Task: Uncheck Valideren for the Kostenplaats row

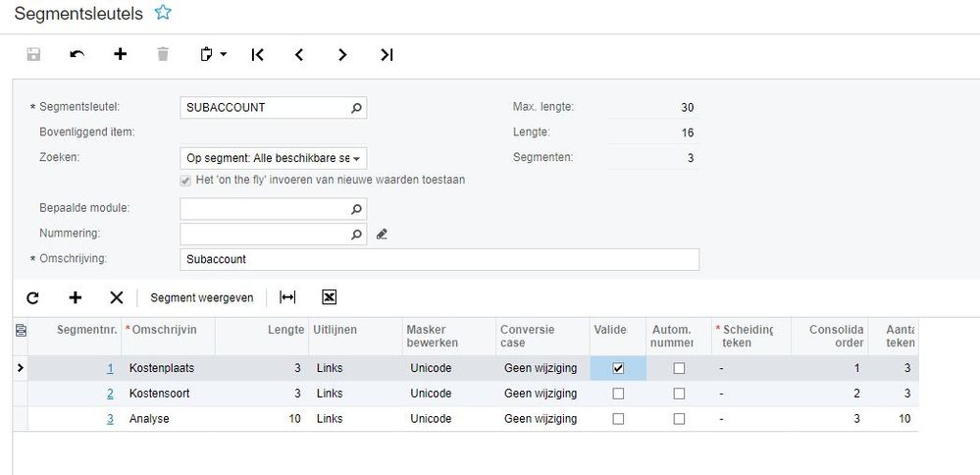Action: [617, 368]
